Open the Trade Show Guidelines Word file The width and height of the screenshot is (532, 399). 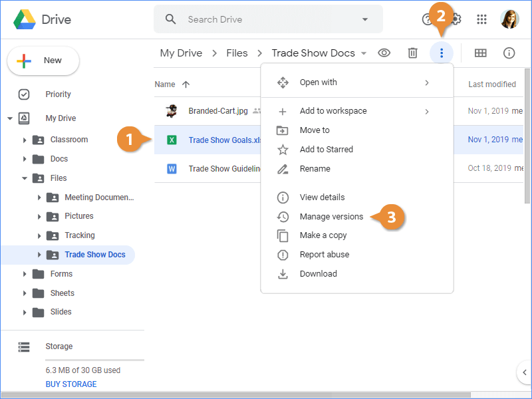(x=219, y=169)
